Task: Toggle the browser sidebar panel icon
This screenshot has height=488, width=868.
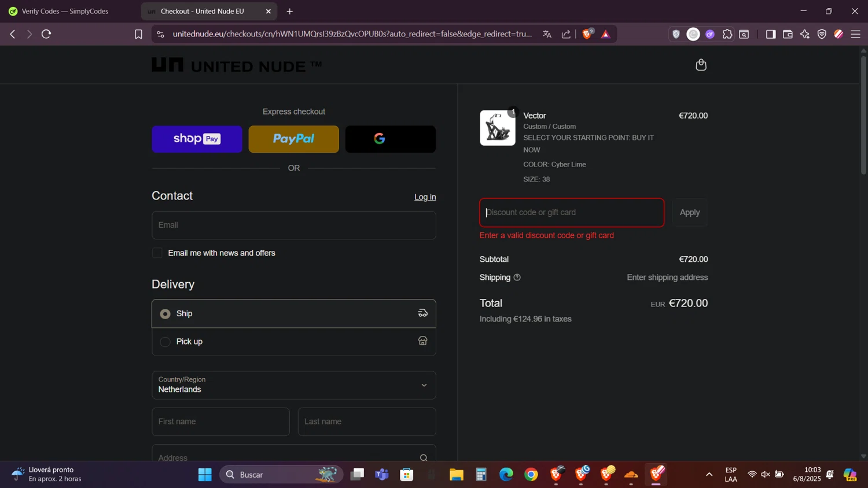Action: [770, 34]
